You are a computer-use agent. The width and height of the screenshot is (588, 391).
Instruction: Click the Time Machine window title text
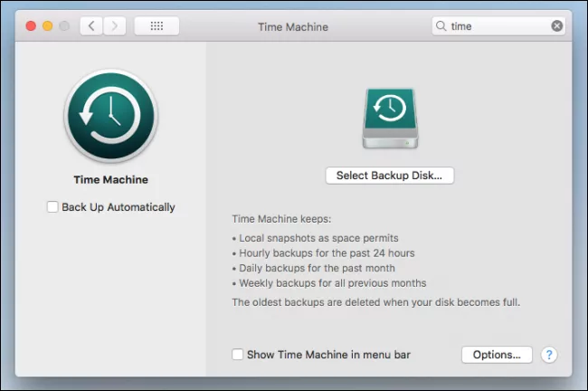[293, 26]
